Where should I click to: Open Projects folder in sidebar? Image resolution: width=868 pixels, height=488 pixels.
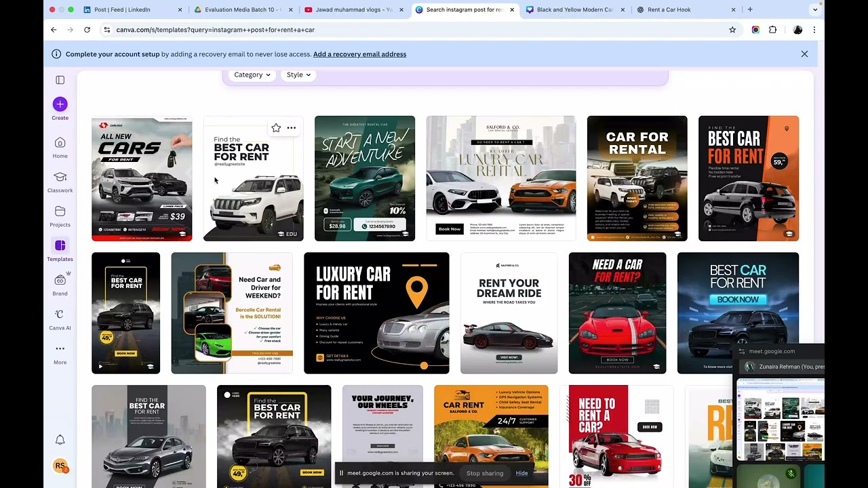(60, 216)
